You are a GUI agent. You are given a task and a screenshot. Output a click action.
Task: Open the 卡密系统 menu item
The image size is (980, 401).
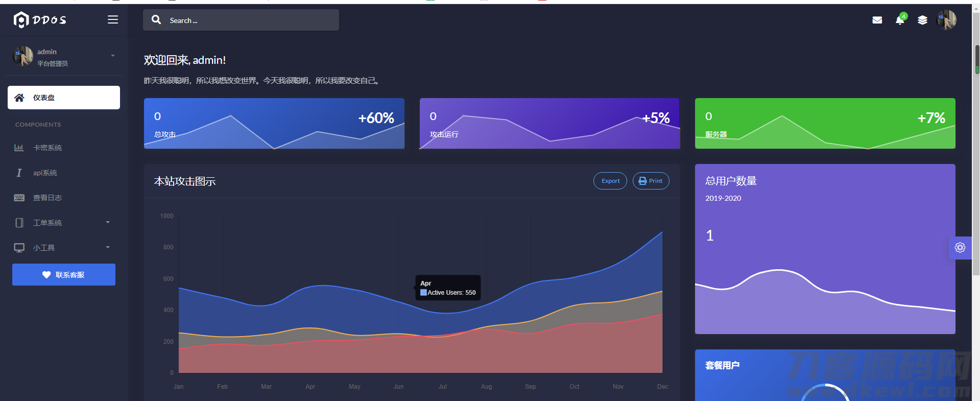[64, 148]
